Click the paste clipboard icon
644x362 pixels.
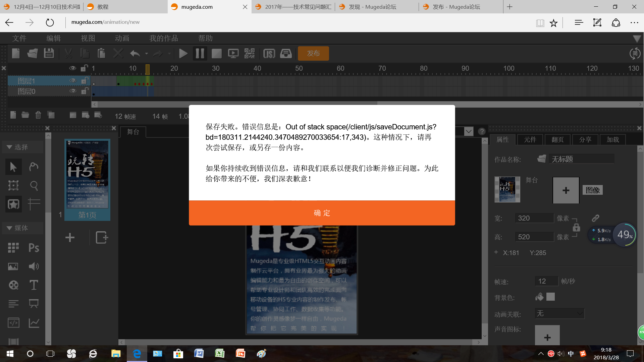coord(101,53)
